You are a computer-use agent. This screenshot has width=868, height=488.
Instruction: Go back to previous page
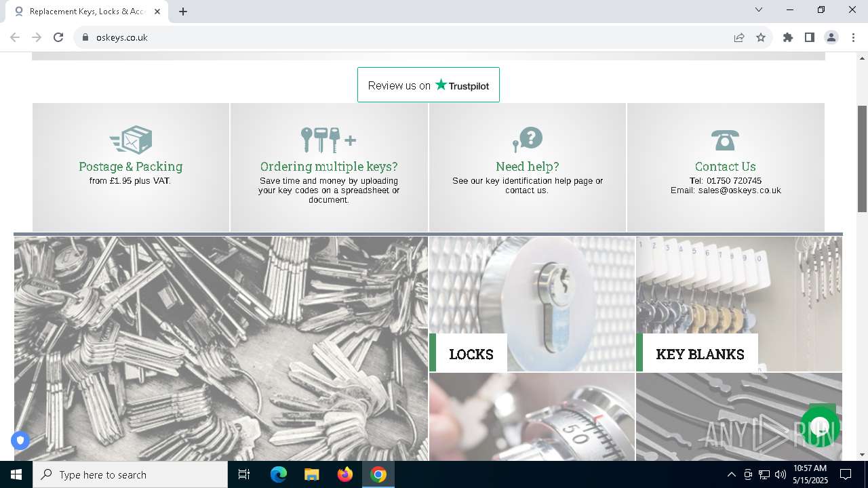15,37
